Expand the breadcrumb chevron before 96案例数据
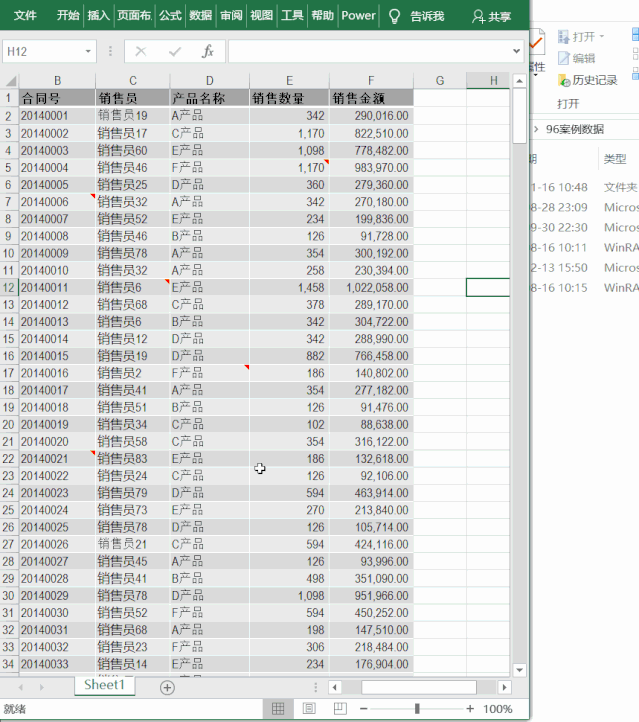Screen dimensions: 639x722 click(x=536, y=129)
